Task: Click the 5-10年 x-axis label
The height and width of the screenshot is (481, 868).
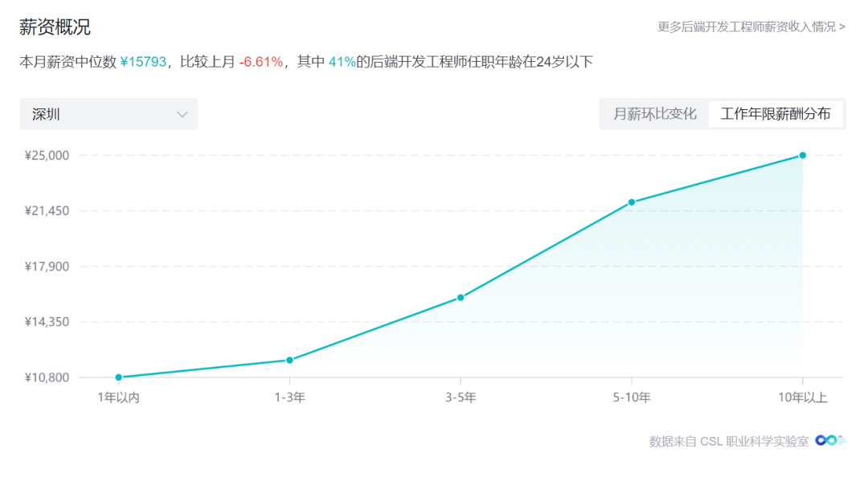Action: (x=632, y=397)
